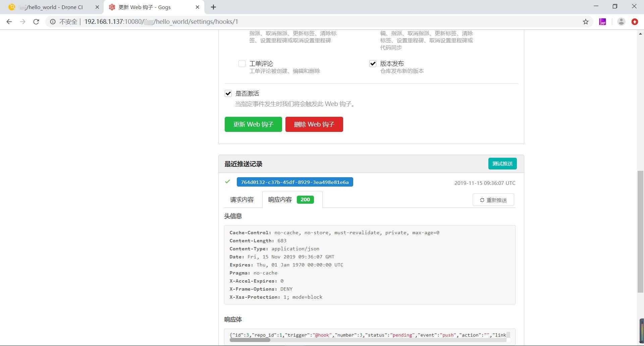Bookmark this page with the star
This screenshot has width=644, height=346.
pos(586,22)
